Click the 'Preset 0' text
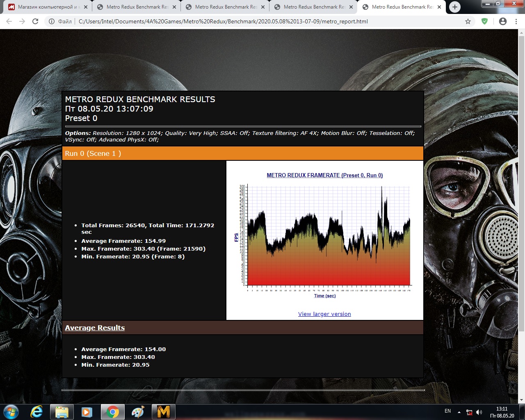The image size is (525, 420). 81,118
